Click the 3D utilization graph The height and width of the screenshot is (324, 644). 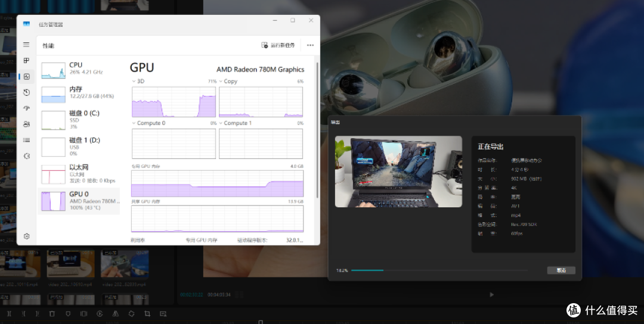click(x=174, y=102)
